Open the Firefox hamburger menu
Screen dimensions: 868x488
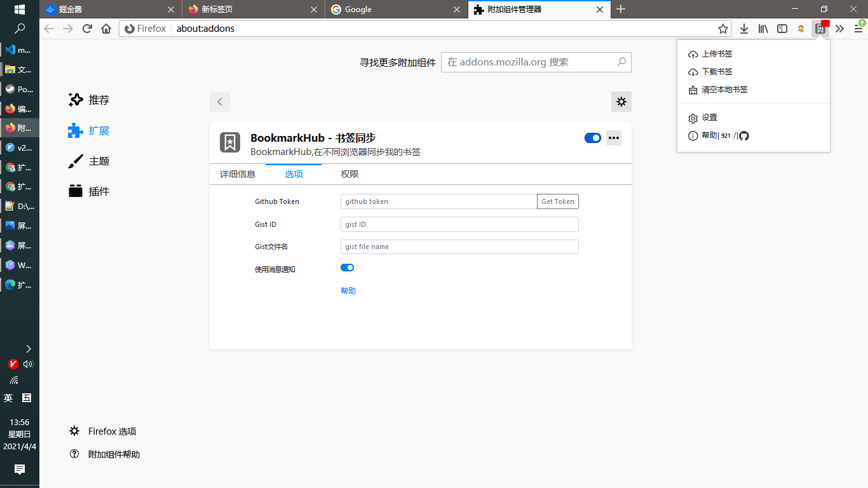pyautogui.click(x=858, y=29)
